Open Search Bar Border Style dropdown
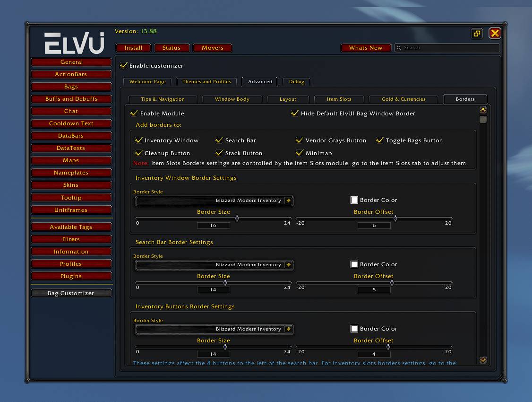 tap(214, 265)
